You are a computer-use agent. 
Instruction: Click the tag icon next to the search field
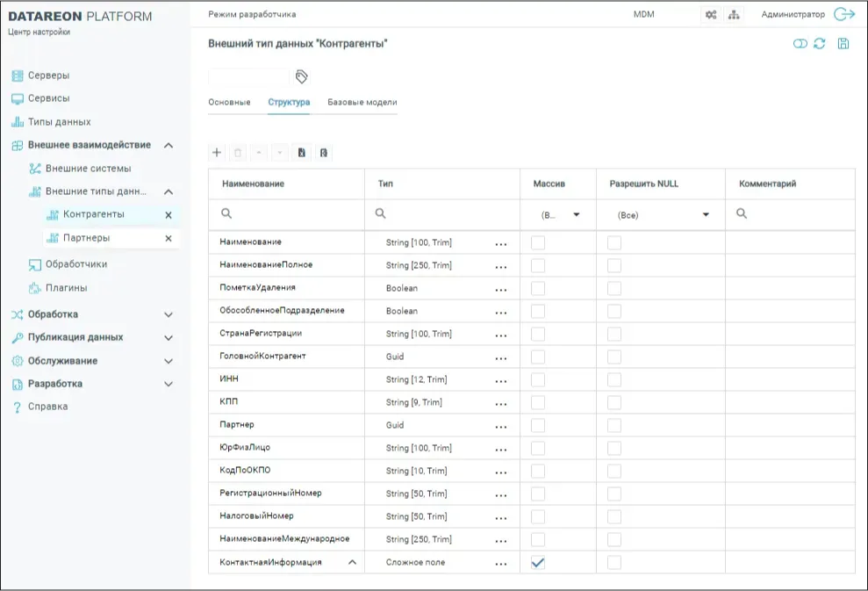(301, 77)
